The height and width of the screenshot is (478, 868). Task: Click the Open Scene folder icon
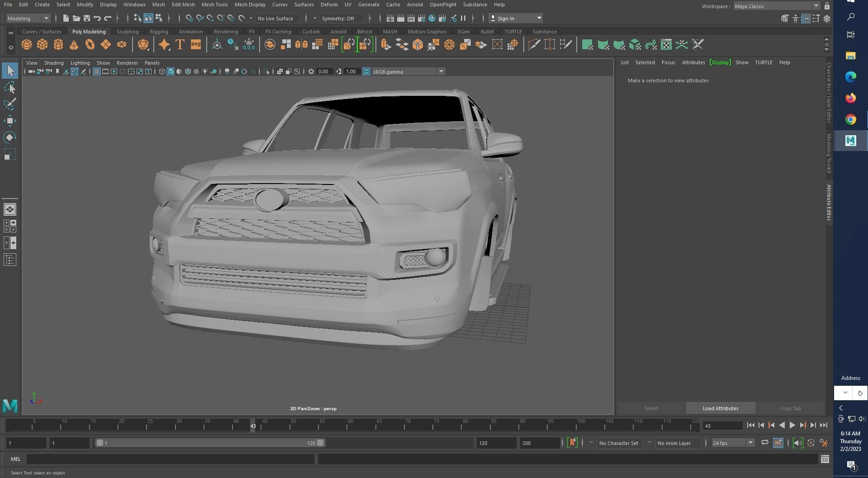coord(76,18)
